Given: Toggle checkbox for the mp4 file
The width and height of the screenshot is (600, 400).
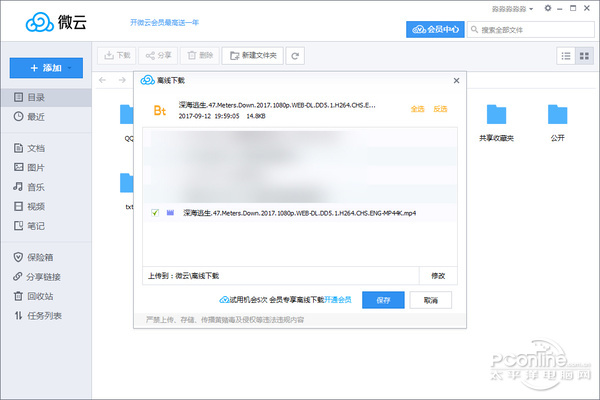Looking at the screenshot, I should (x=155, y=213).
